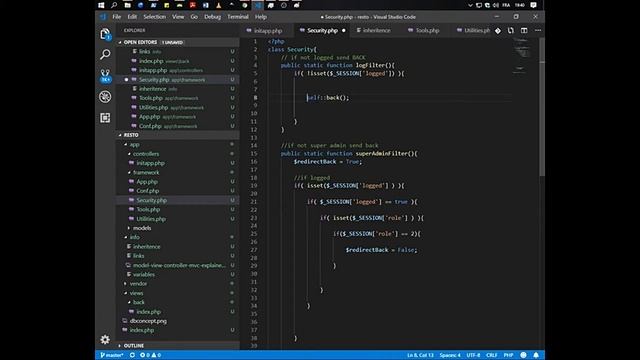This screenshot has width=640, height=360.
Task: Open the Help menu
Action: pos(261,17)
